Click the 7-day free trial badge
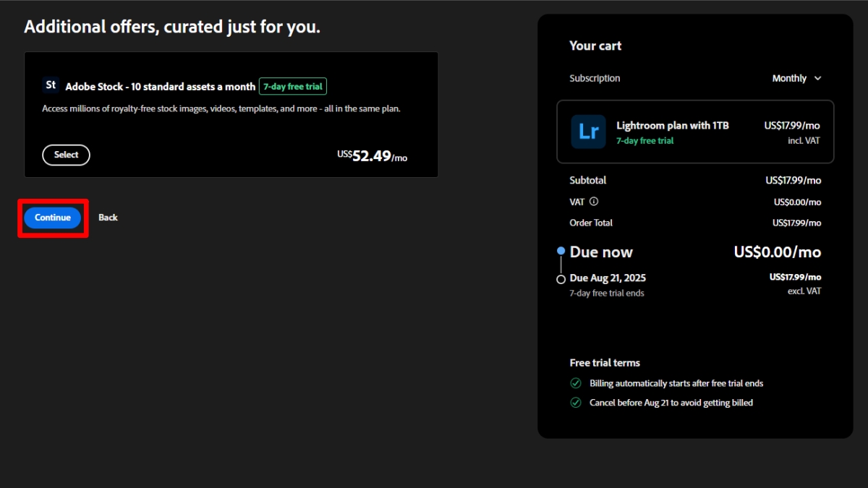The width and height of the screenshot is (868, 488). 293,87
